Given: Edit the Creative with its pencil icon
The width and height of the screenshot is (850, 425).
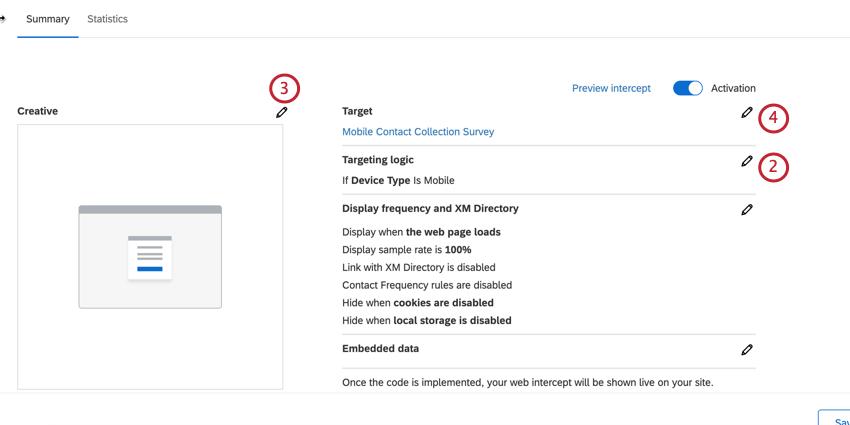Looking at the screenshot, I should click(x=281, y=112).
